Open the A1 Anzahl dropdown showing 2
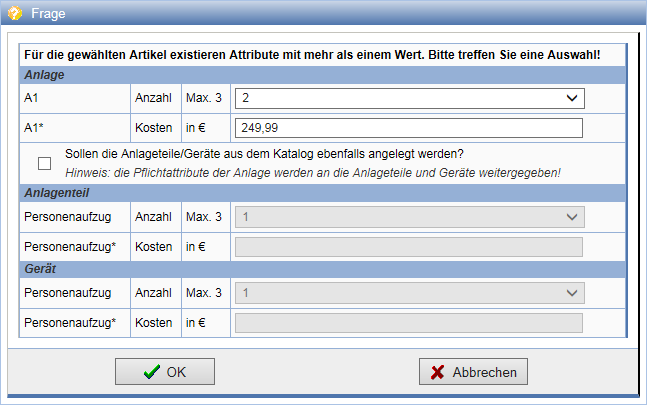647x405 pixels. (409, 98)
